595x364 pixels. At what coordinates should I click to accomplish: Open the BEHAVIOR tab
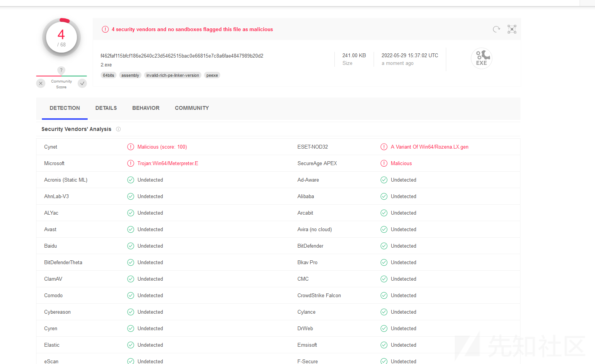(x=146, y=108)
